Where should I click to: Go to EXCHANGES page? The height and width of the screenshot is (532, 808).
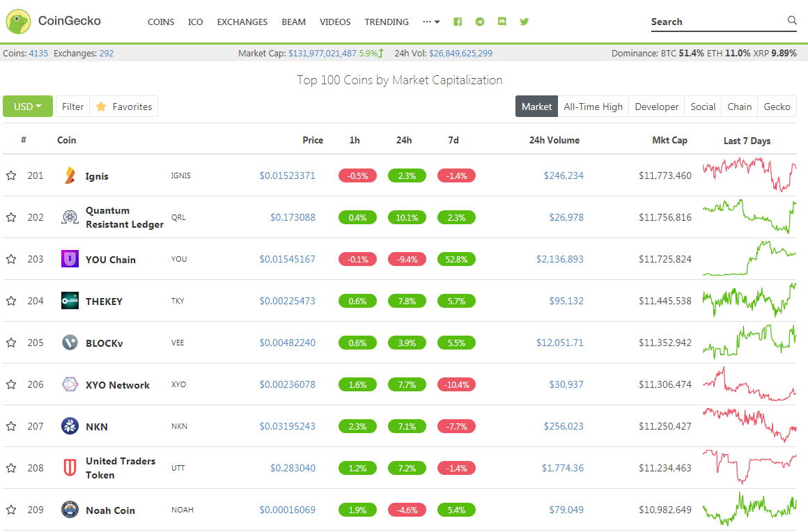242,22
